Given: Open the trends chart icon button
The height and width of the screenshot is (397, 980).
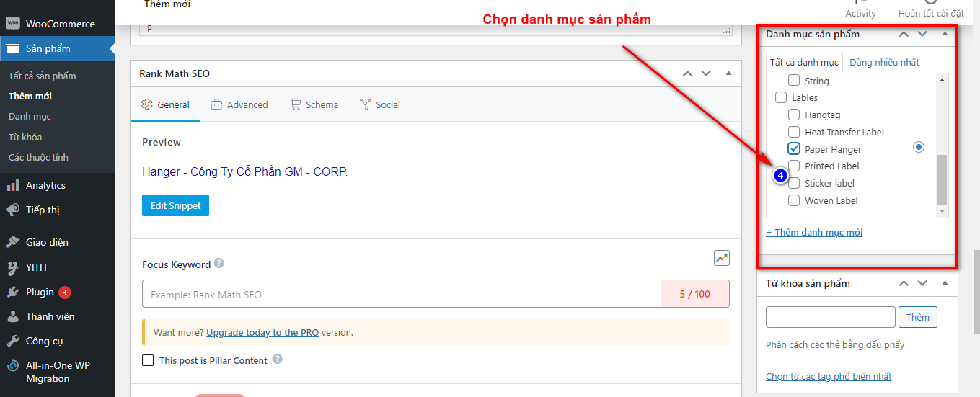Looking at the screenshot, I should (722, 258).
